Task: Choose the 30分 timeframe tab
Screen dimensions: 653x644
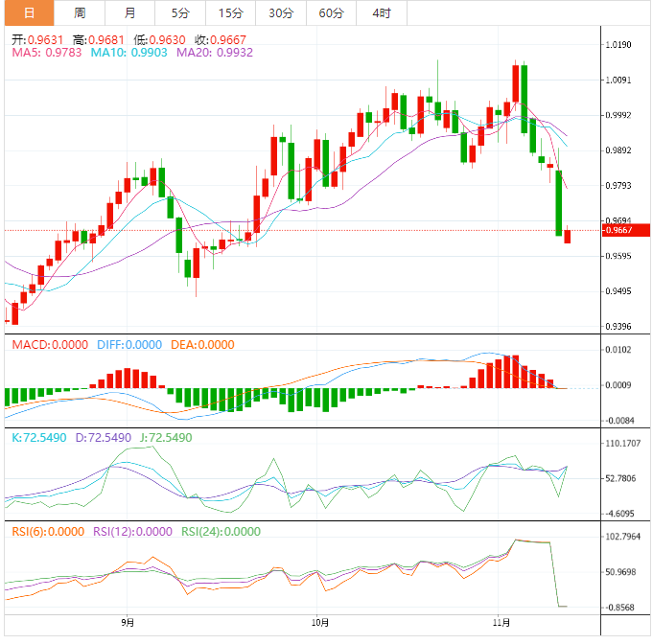Action: point(281,12)
